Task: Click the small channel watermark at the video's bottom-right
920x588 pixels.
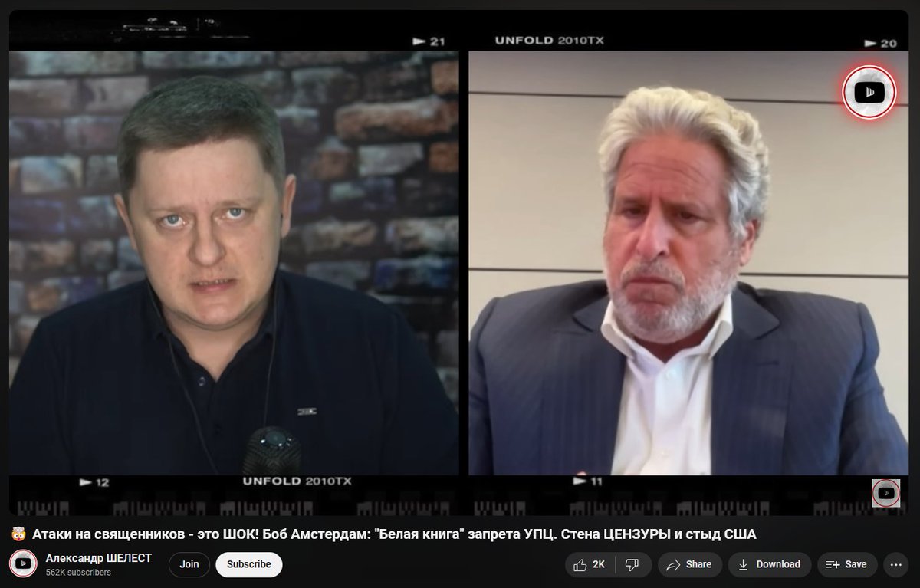Action: point(886,493)
